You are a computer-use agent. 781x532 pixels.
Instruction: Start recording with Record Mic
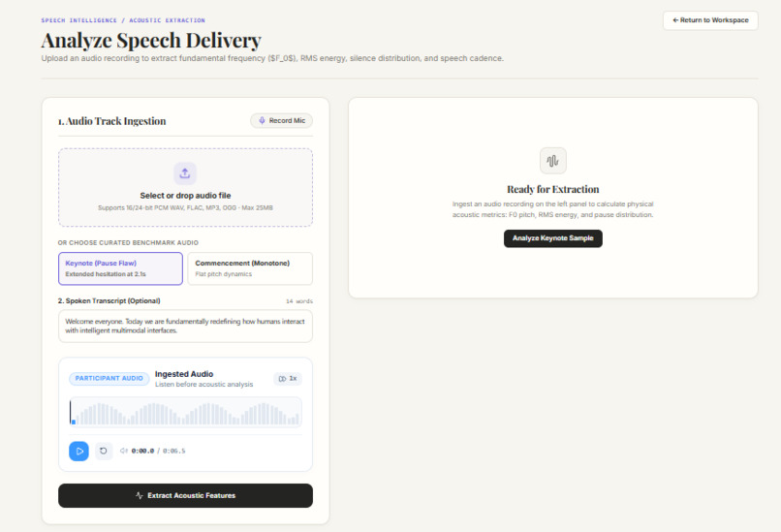click(x=281, y=120)
